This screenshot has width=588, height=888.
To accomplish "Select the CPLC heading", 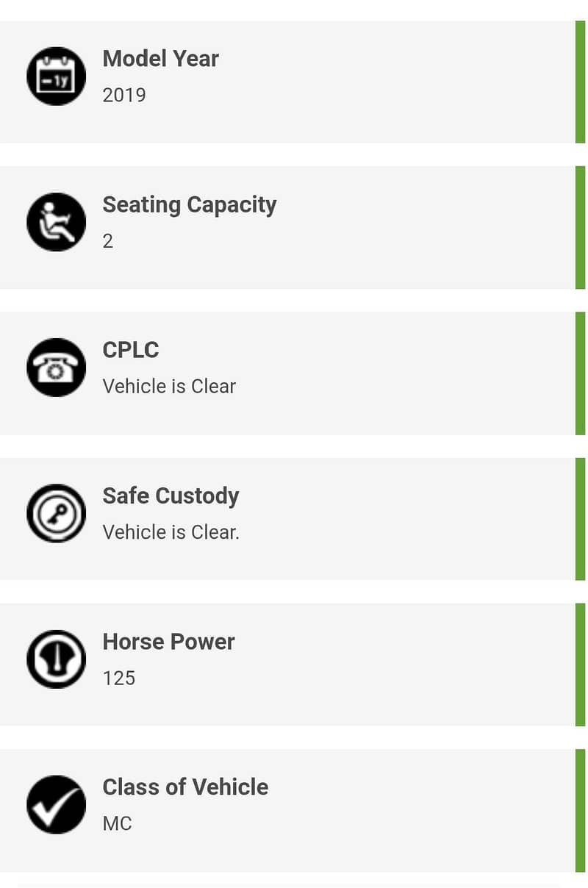I will click(x=131, y=350).
